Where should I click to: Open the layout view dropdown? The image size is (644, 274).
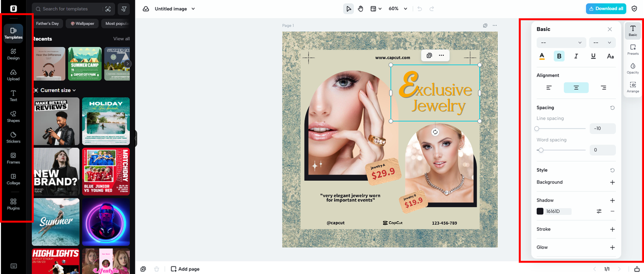(376, 9)
